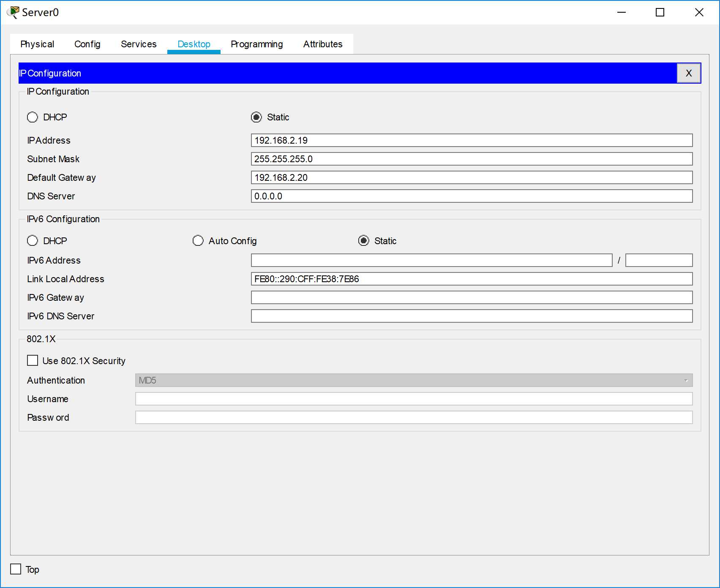Switch to the Programming tab

pyautogui.click(x=257, y=44)
